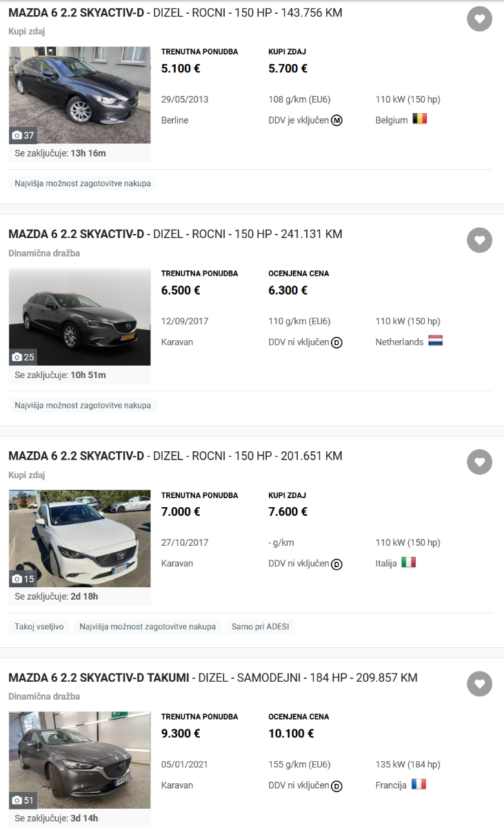Click the registration date 29/05/2013

click(x=185, y=99)
